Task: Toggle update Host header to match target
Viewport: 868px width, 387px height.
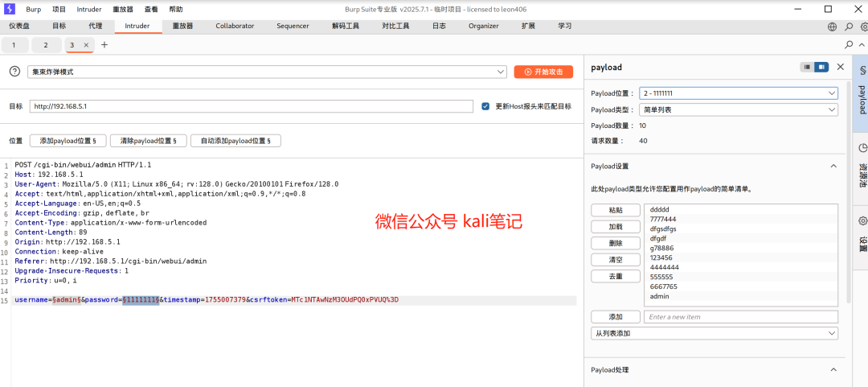Action: [485, 106]
